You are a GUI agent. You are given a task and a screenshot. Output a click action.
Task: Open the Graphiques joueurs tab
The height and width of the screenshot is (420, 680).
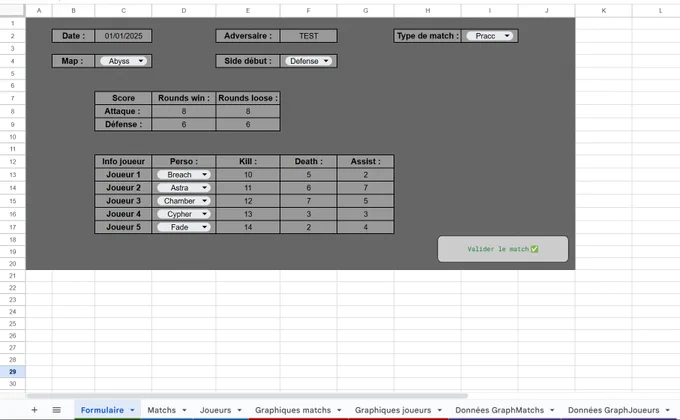(393, 410)
